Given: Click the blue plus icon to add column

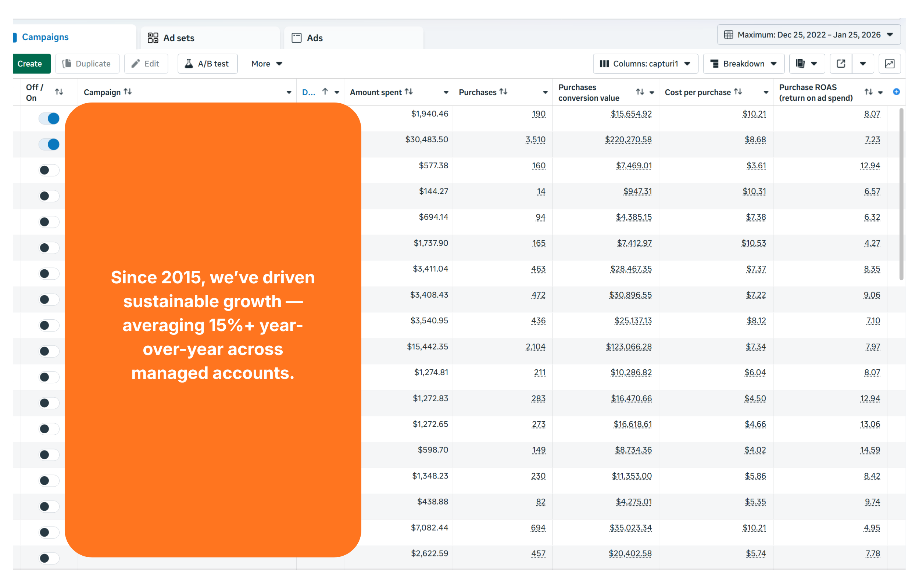Looking at the screenshot, I should coord(896,92).
